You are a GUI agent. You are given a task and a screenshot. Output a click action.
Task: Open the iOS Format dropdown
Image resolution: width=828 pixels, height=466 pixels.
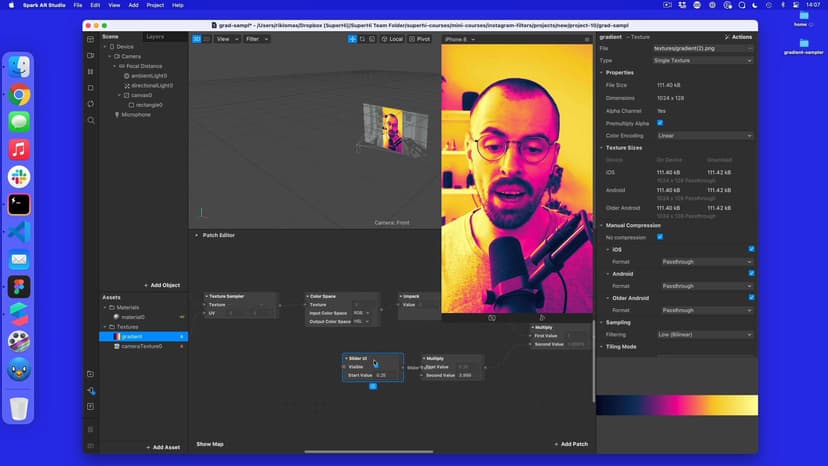coord(707,262)
